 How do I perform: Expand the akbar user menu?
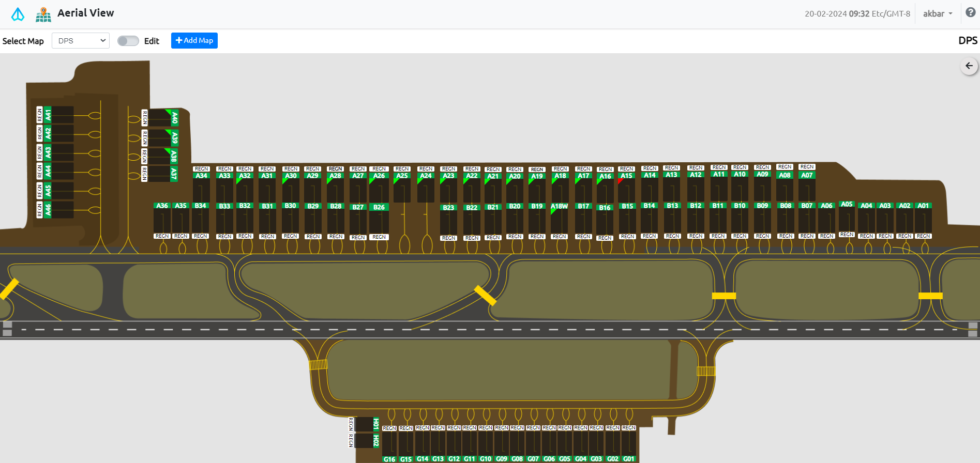[937, 14]
